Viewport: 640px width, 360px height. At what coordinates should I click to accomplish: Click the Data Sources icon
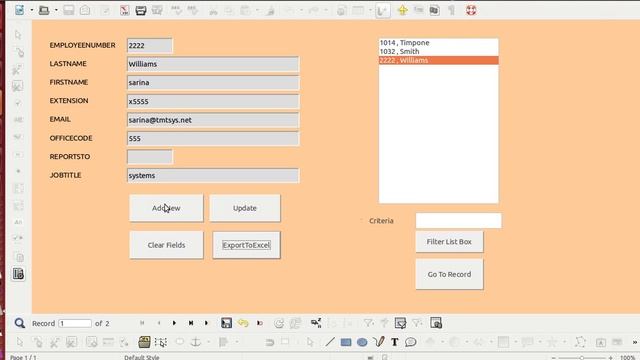pyautogui.click(x=435, y=10)
